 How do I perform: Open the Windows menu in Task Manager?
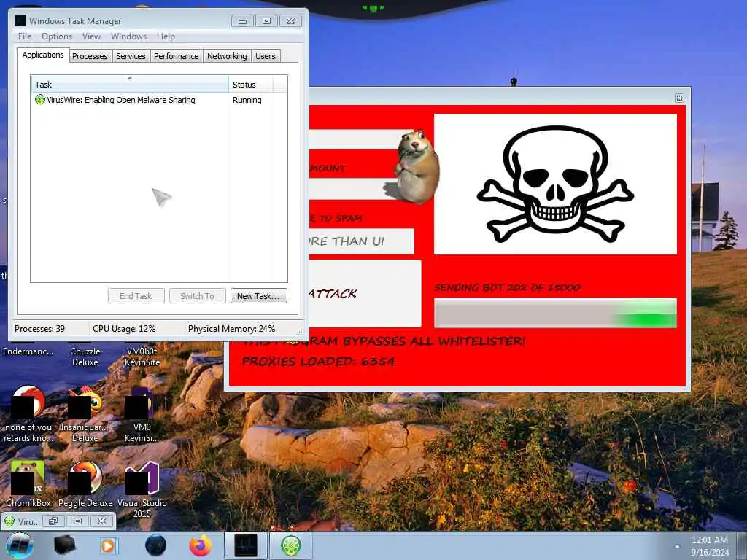coord(128,36)
